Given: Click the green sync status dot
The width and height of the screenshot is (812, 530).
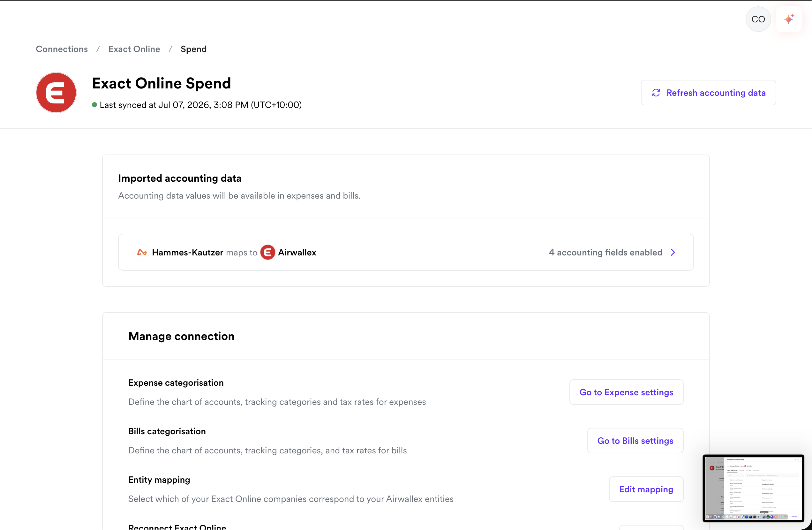Looking at the screenshot, I should [94, 105].
